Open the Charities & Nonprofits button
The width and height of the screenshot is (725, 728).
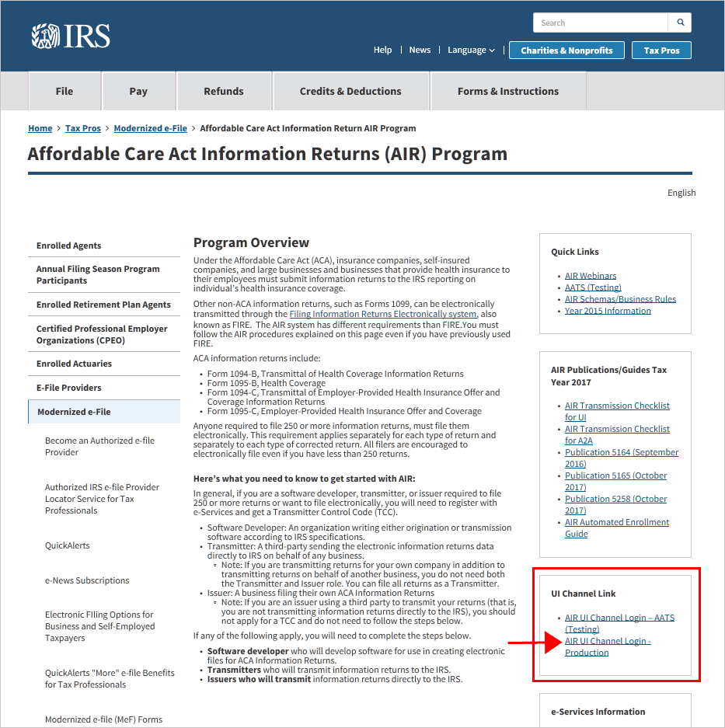(x=566, y=51)
